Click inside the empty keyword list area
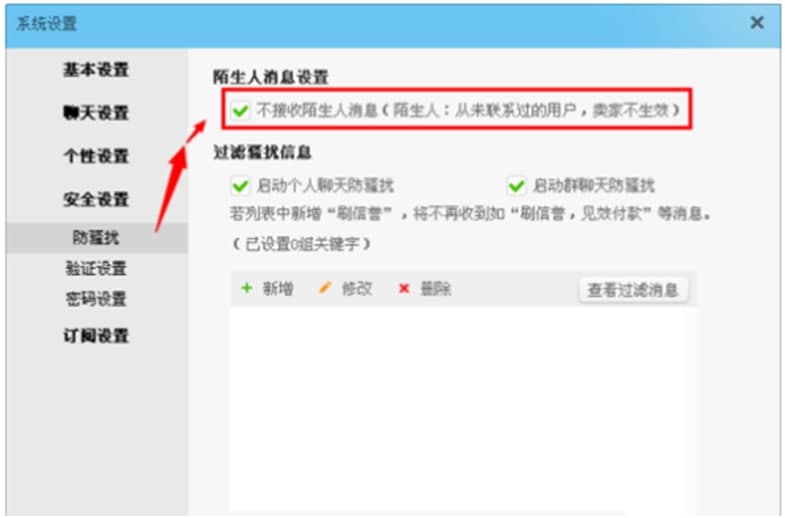 (x=463, y=410)
